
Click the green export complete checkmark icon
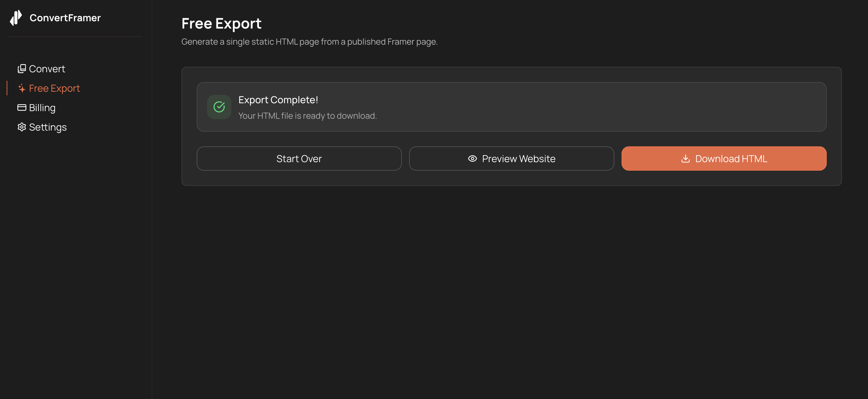point(219,107)
